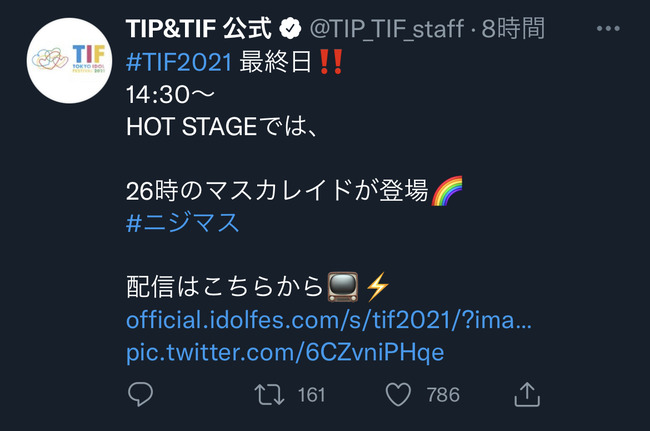Open the #ニジマス hashtag

pos(183,223)
